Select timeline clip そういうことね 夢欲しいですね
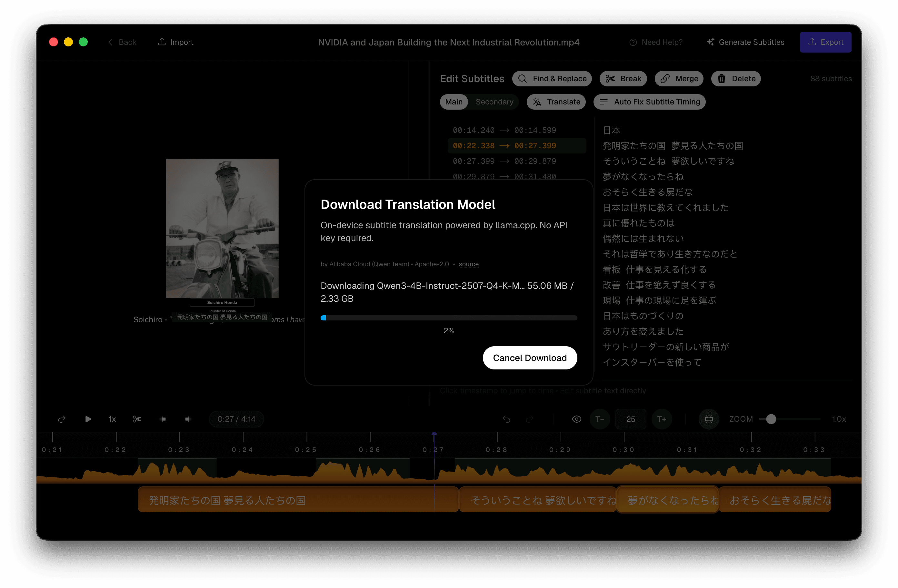The image size is (898, 588). (x=538, y=500)
